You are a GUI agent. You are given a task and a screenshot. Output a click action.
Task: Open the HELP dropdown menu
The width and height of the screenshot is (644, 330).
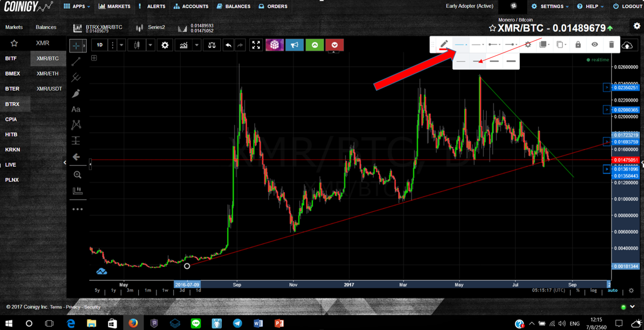(x=591, y=6)
